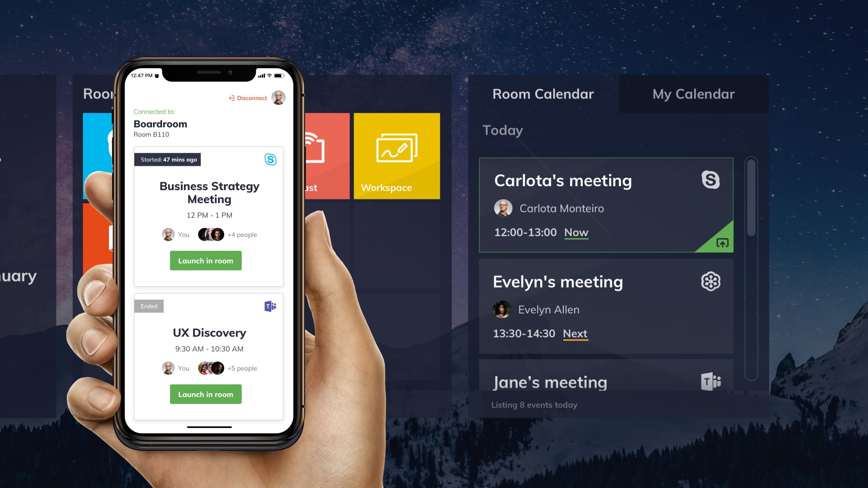
Task: Click the Now link on Carlota's meeting
Action: 576,232
